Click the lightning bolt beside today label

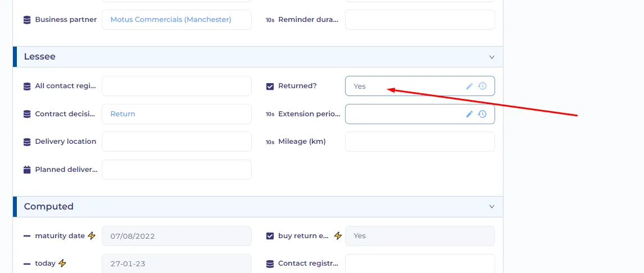[62, 263]
